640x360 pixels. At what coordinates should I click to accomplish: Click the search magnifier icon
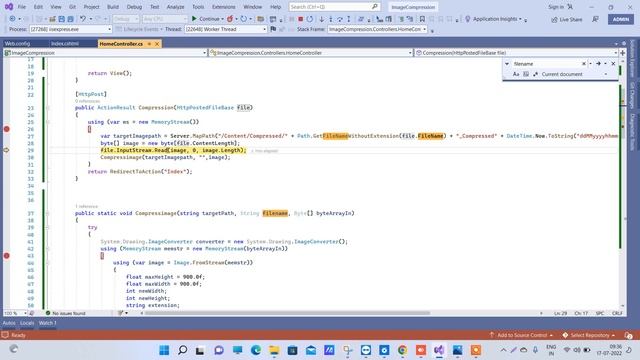(374, 7)
